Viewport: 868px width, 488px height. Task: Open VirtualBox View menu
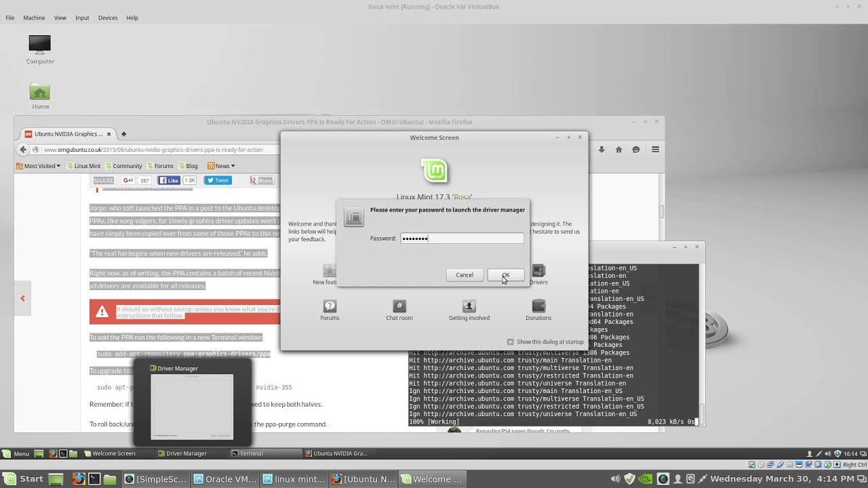[x=60, y=18]
